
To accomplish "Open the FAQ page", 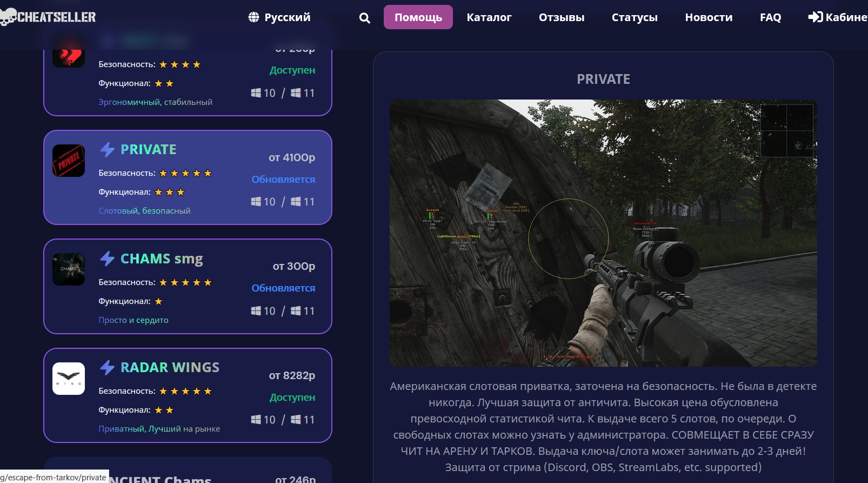I will tap(770, 17).
